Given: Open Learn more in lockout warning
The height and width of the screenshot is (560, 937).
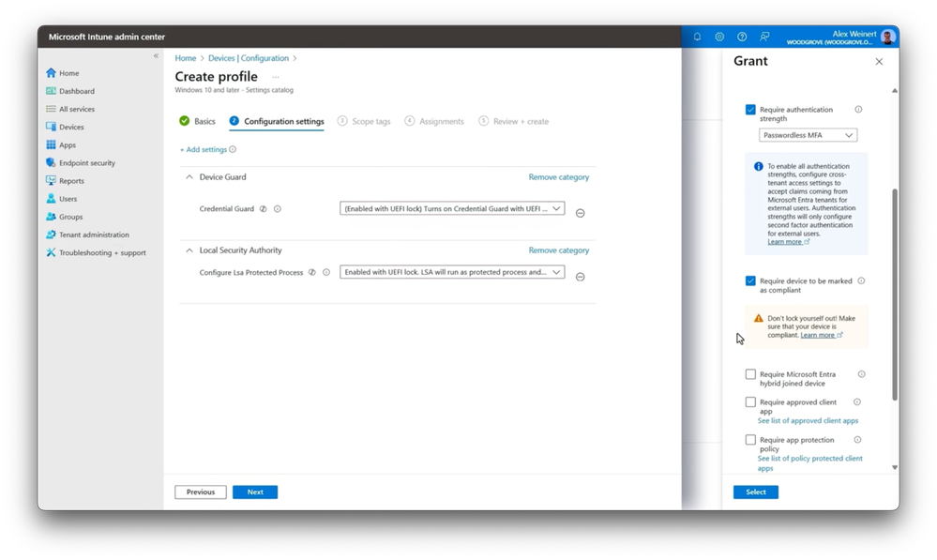Looking at the screenshot, I should pyautogui.click(x=821, y=335).
